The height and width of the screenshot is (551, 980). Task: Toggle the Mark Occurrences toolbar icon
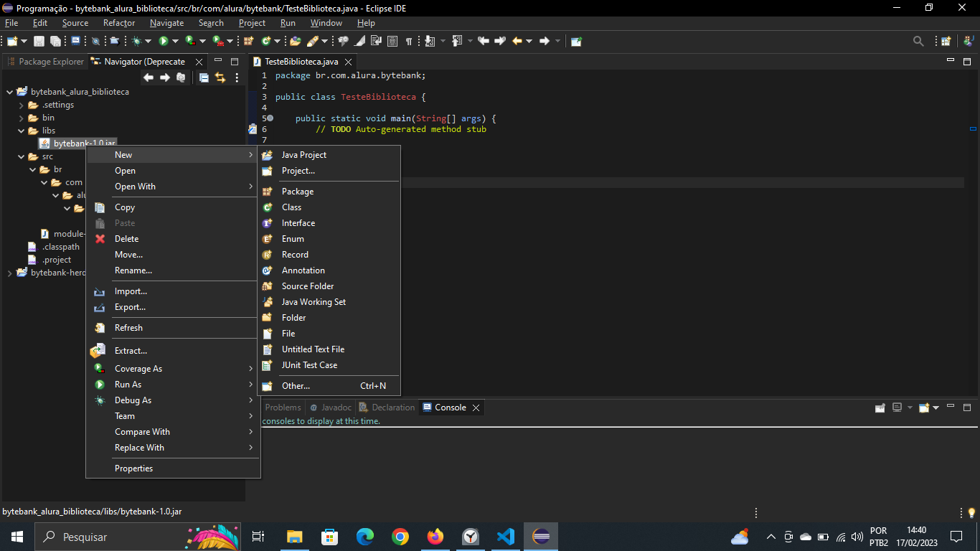(x=359, y=41)
